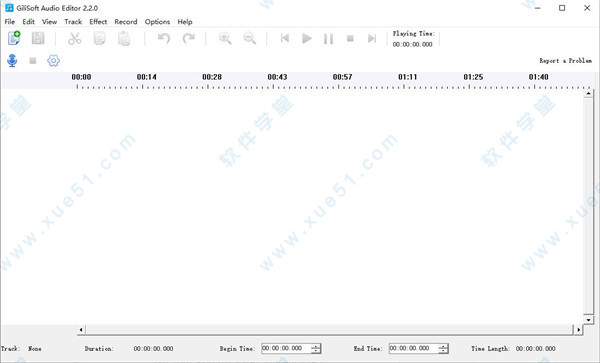Click the Save icon in toolbar
This screenshot has width=600, height=363.
pyautogui.click(x=38, y=38)
